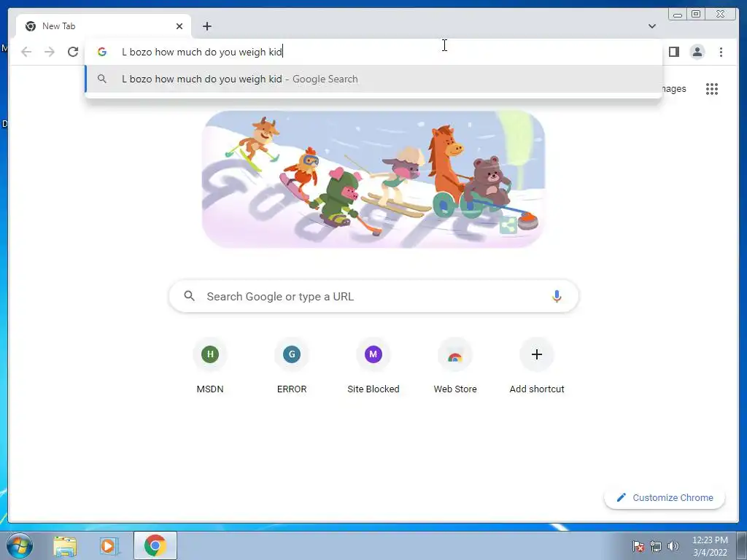Image resolution: width=747 pixels, height=560 pixels.
Task: Click the Chrome taskbar icon
Action: point(155,545)
